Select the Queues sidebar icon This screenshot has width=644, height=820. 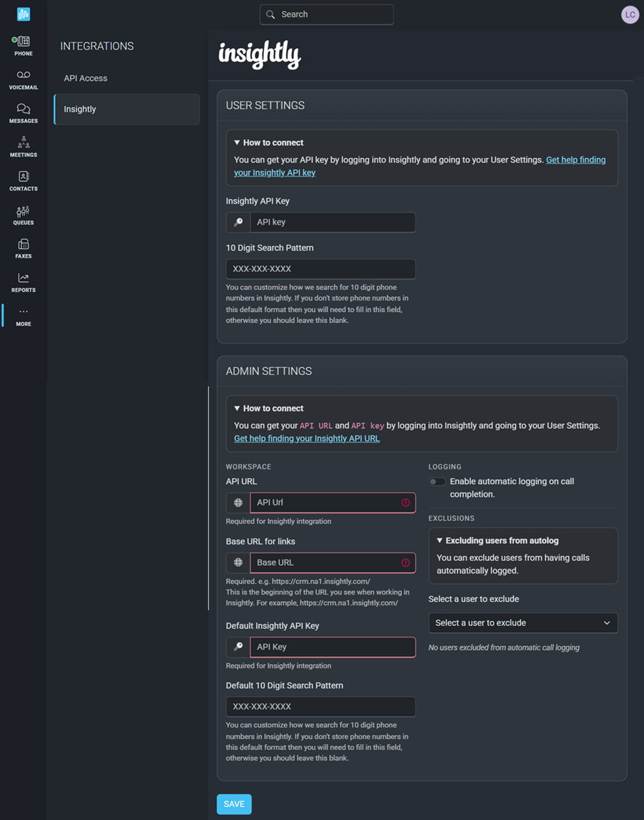(x=23, y=214)
